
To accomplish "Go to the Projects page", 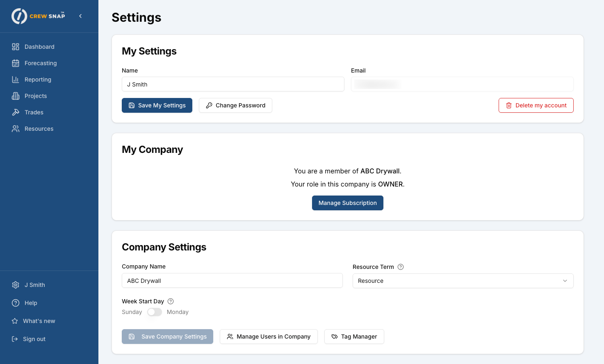I will [35, 96].
